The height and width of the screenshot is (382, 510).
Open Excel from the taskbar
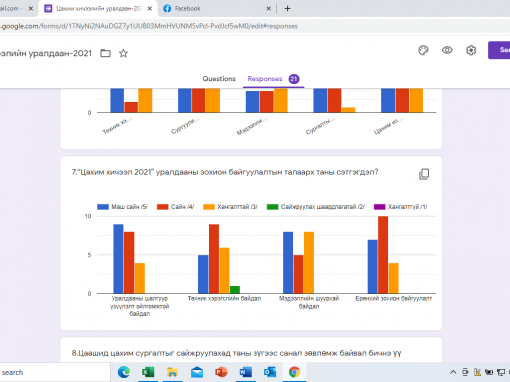click(x=148, y=372)
